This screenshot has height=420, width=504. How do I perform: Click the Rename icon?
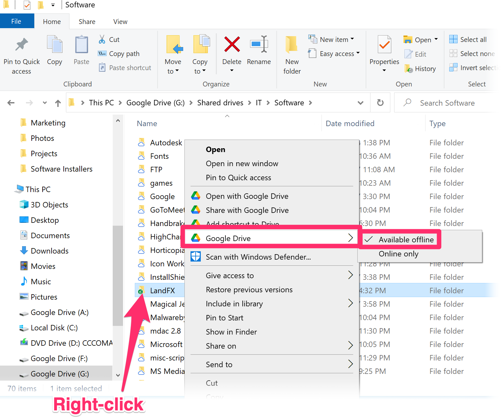pos(259,44)
